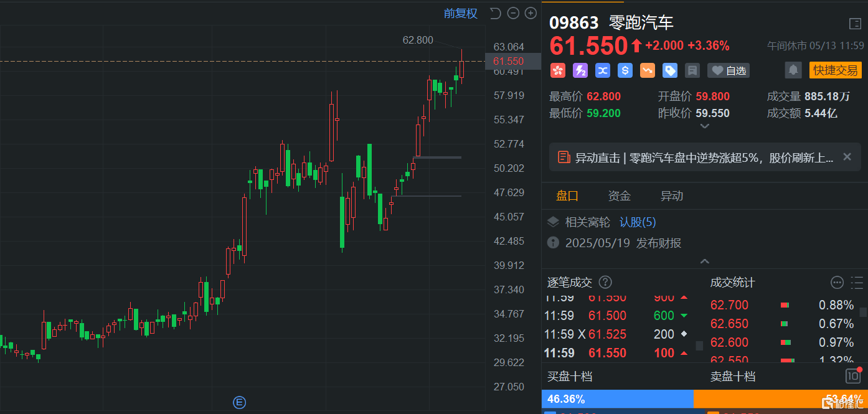Click the Hong Kong market flag icon

point(557,70)
